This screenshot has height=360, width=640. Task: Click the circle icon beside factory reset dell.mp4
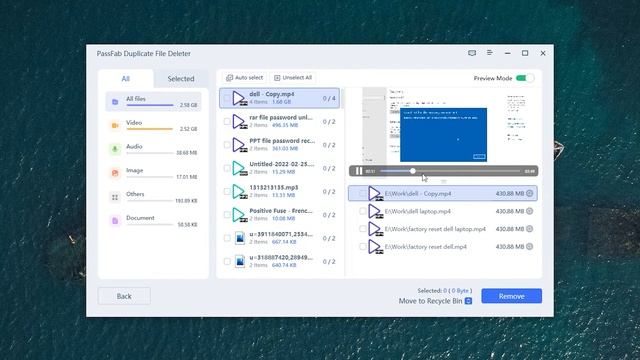(x=529, y=246)
